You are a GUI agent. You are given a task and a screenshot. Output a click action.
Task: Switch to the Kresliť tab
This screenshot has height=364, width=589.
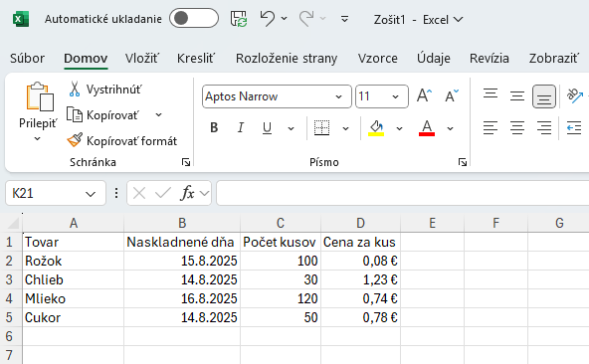tap(196, 59)
